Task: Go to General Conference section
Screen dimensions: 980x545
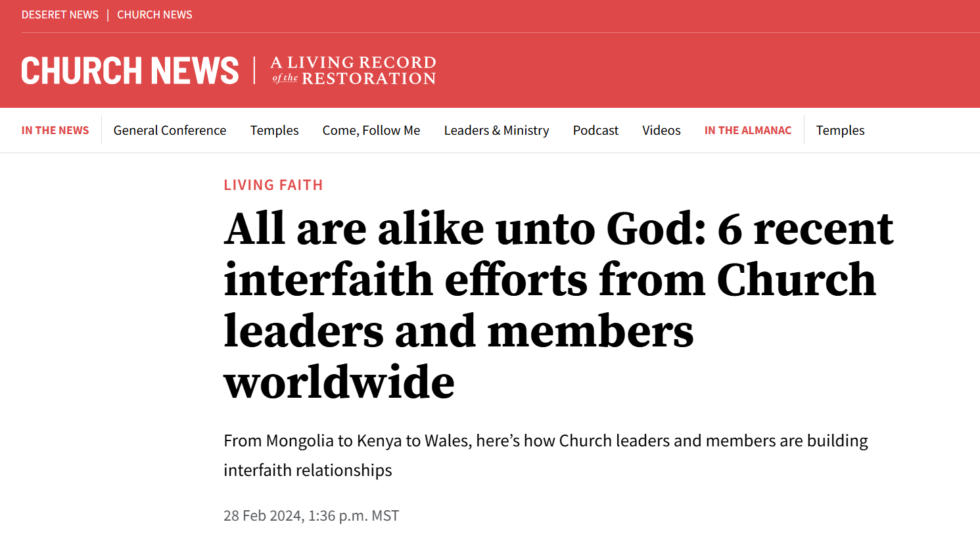Action: (170, 130)
